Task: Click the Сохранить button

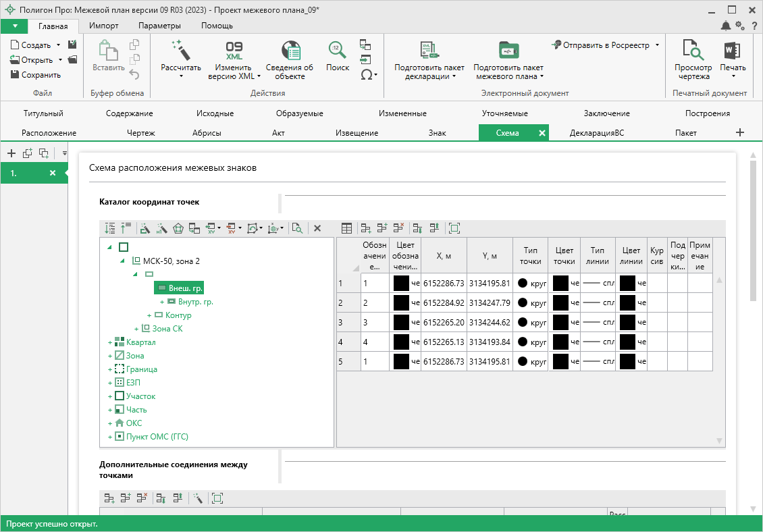Action: coord(36,75)
